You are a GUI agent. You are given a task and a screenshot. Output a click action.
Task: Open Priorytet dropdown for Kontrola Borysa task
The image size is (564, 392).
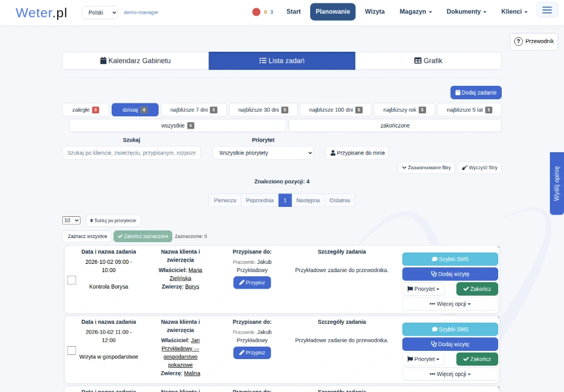click(x=423, y=289)
